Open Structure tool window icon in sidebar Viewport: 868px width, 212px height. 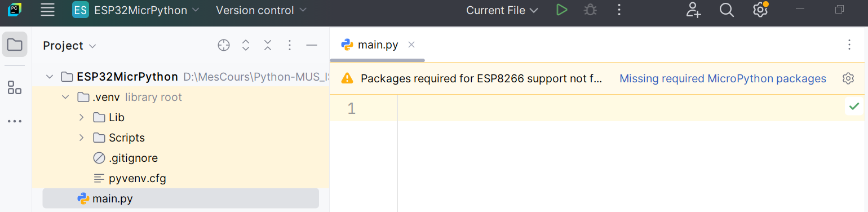coord(15,87)
